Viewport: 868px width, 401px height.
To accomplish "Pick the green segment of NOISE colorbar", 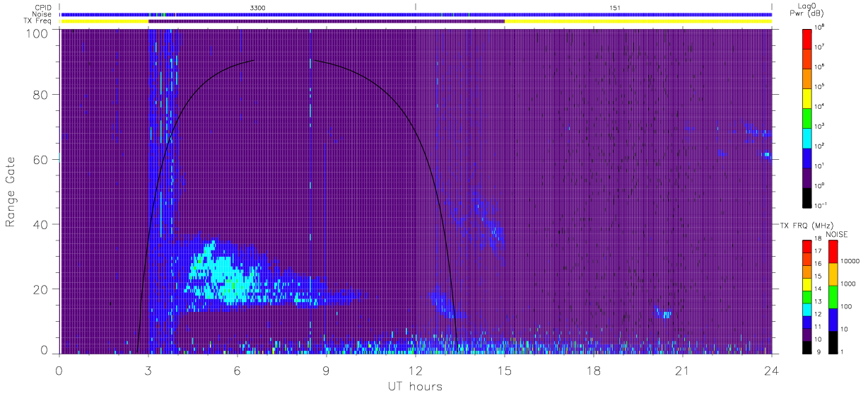I will click(x=833, y=296).
